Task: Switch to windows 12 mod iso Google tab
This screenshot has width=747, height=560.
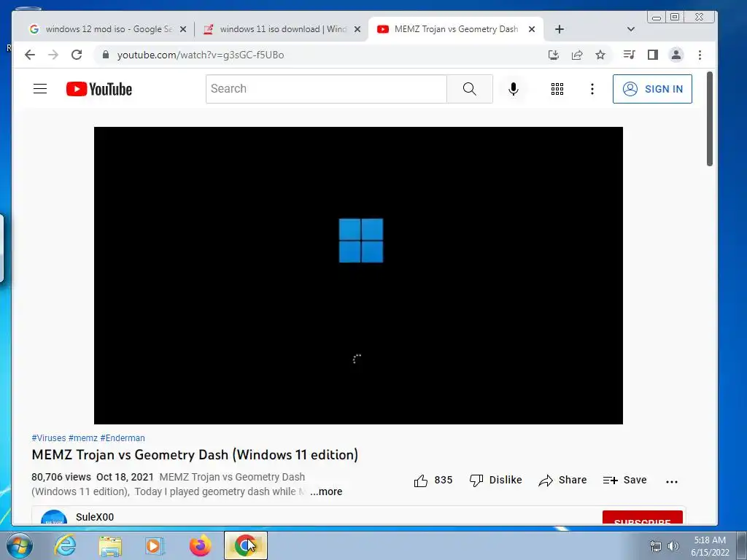Action: tap(107, 29)
